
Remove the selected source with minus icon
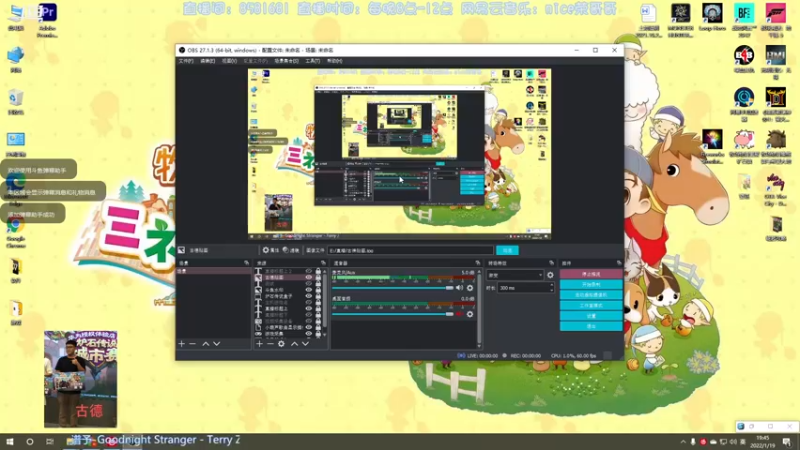pos(270,344)
